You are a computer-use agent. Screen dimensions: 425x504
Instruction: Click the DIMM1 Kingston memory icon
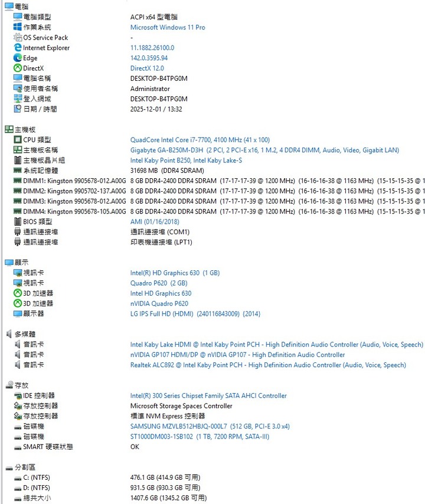pyautogui.click(x=18, y=181)
